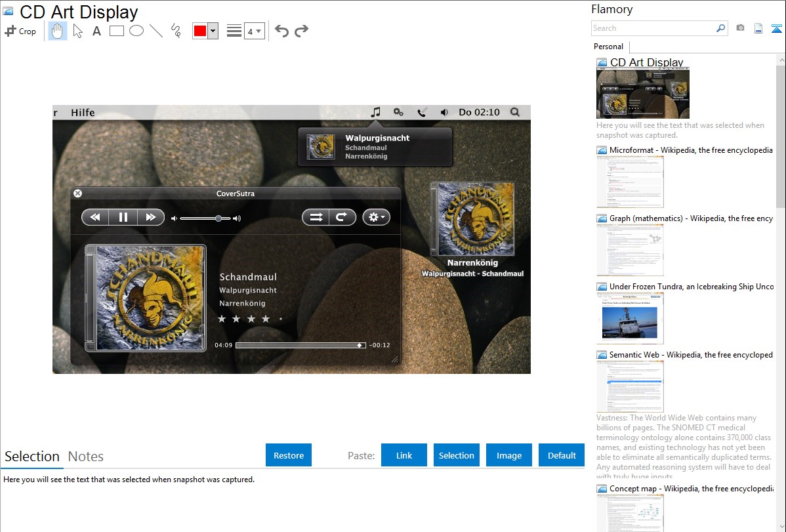Viewport: 786px width, 532px height.
Task: Activate the Hand pan tool
Action: [58, 31]
